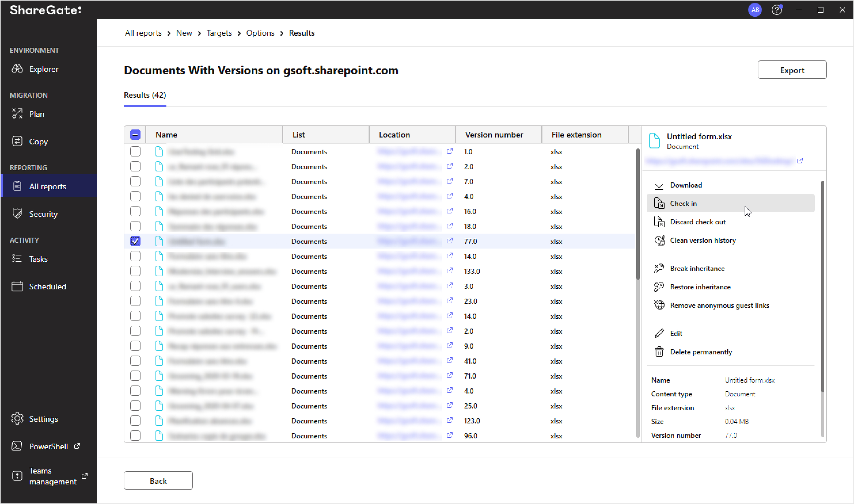Select the Remove anonymous guest links icon
The image size is (854, 504).
tap(659, 306)
